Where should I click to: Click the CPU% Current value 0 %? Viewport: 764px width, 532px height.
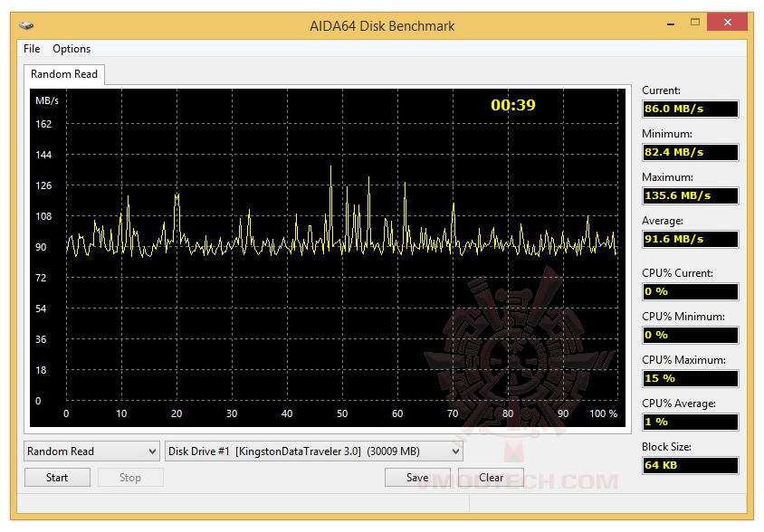point(690,291)
